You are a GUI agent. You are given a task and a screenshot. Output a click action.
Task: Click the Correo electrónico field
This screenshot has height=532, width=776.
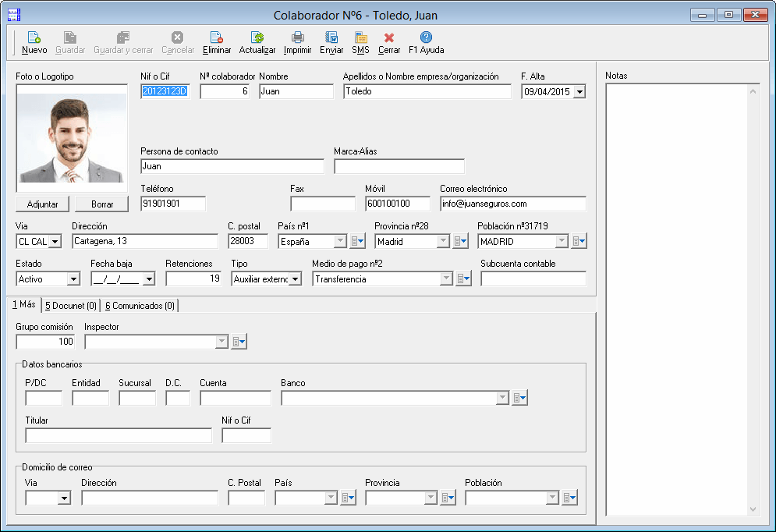pyautogui.click(x=513, y=204)
